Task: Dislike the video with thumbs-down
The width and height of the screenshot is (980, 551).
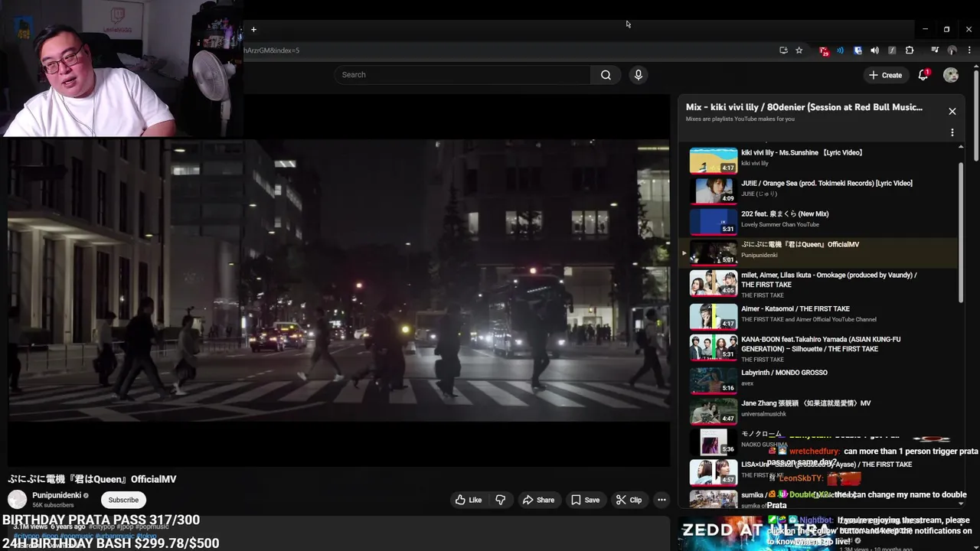Action: tap(501, 500)
